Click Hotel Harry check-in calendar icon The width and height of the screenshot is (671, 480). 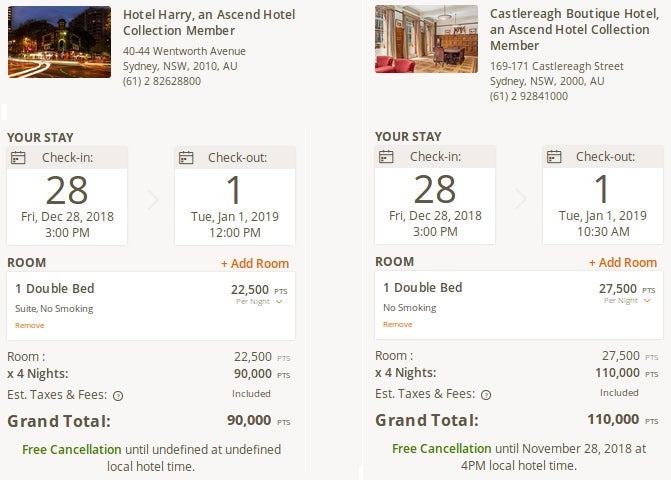pyautogui.click(x=17, y=157)
